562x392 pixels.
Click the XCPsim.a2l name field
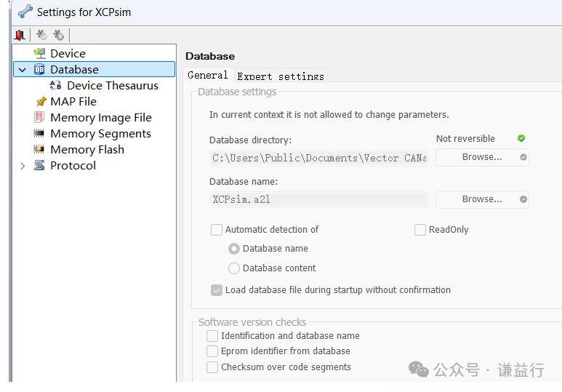pyautogui.click(x=319, y=199)
